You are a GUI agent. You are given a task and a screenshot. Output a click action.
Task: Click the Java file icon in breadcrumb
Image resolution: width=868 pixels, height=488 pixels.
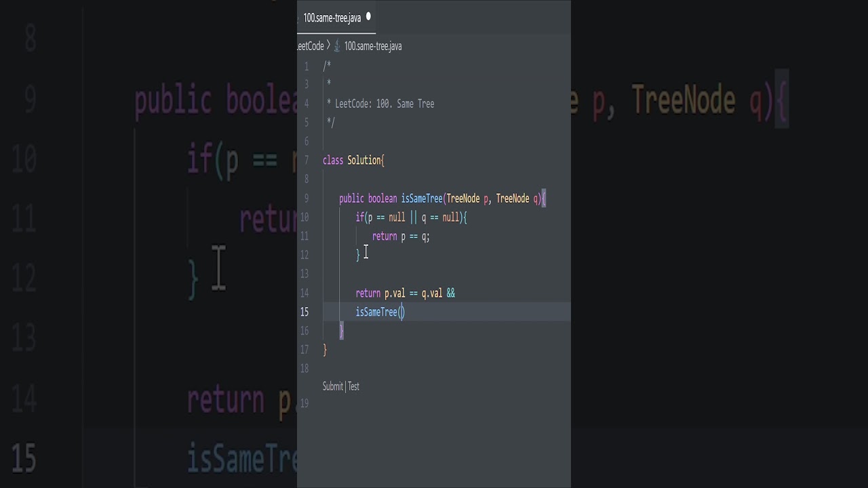337,46
